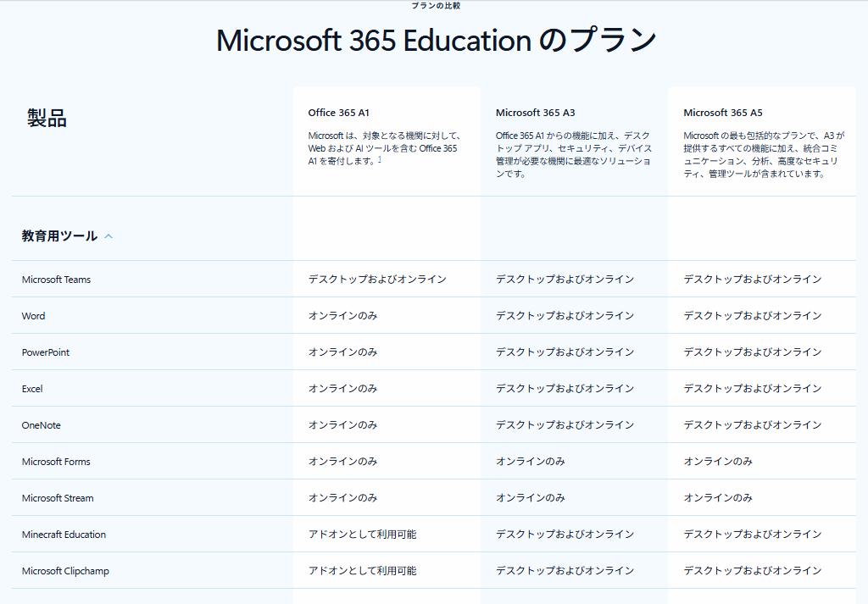Select the Minecraft Education row label
The height and width of the screenshot is (604, 868).
click(64, 535)
